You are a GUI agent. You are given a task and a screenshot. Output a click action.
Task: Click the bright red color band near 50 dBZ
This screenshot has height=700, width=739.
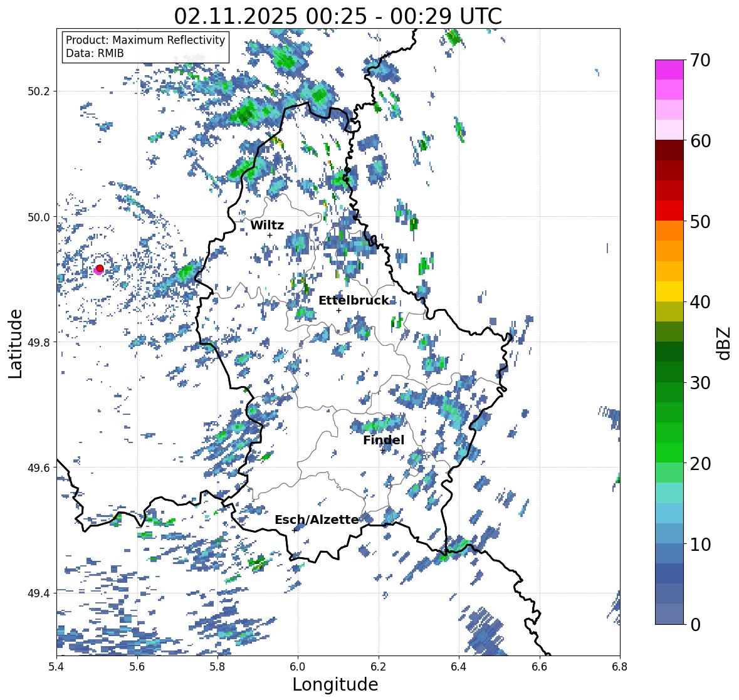(669, 211)
